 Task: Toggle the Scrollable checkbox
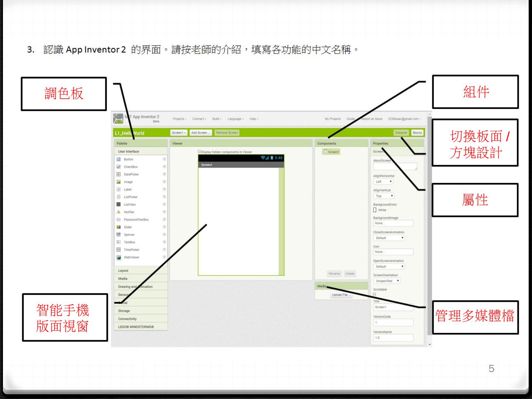click(x=375, y=294)
